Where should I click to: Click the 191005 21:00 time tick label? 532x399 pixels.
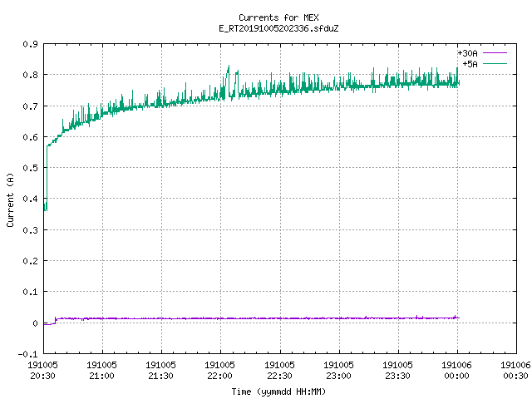[101, 371]
